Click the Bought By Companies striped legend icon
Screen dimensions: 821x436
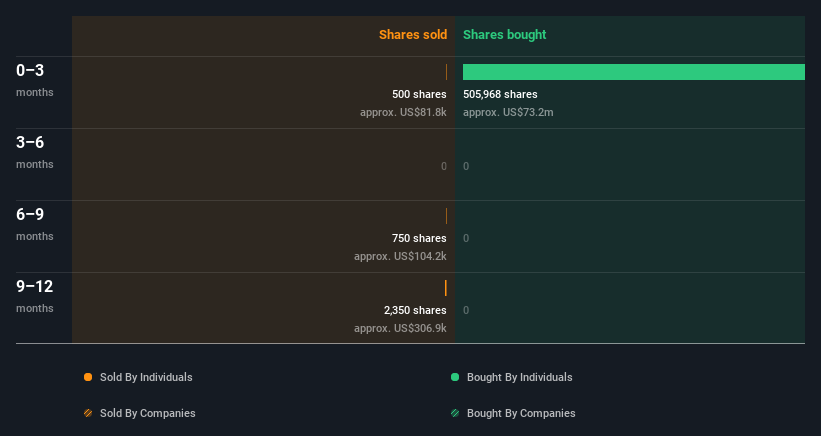455,413
